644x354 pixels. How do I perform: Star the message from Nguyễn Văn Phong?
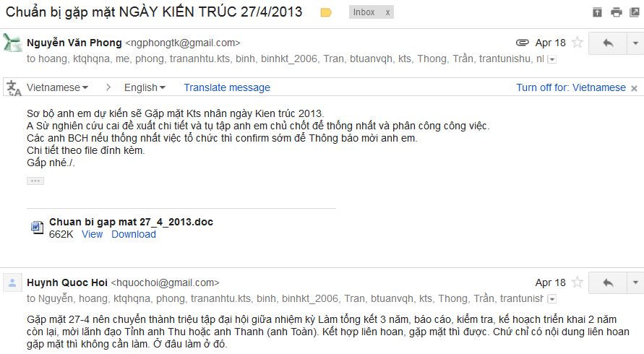click(x=578, y=43)
